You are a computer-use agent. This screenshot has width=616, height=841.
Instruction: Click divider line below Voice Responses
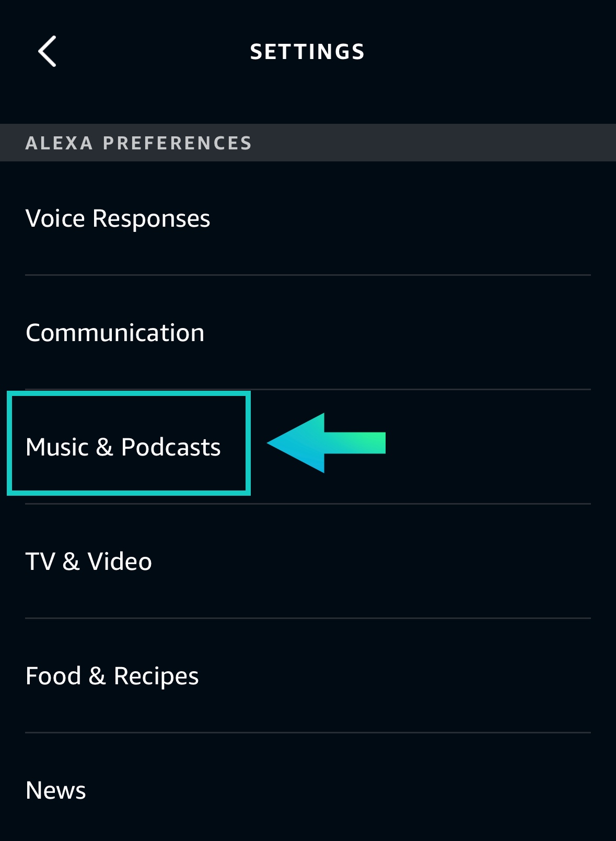point(308,275)
